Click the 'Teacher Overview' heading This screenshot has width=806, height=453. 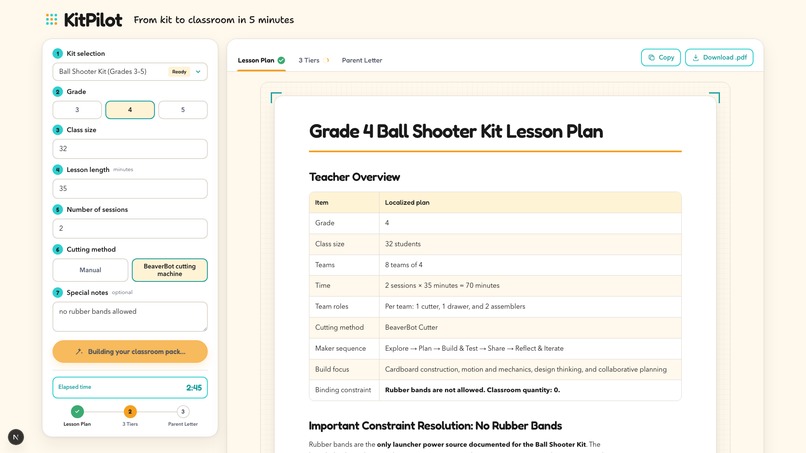coord(354,177)
